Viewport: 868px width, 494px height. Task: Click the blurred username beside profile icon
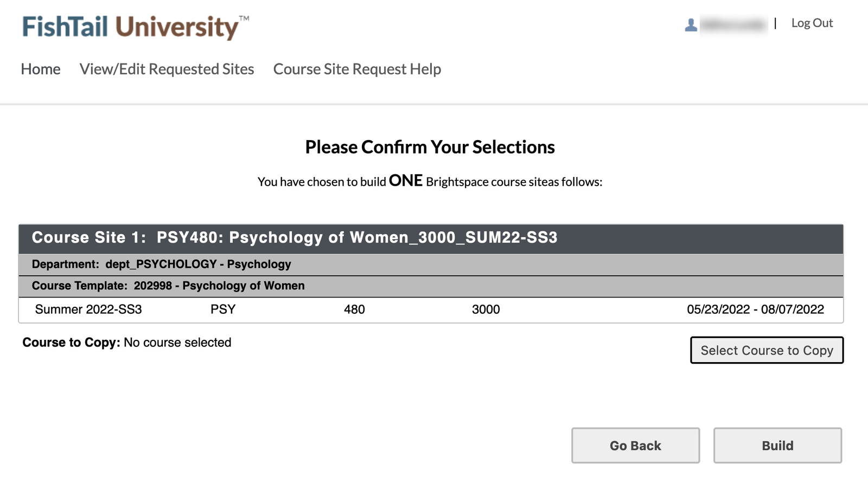click(x=733, y=24)
